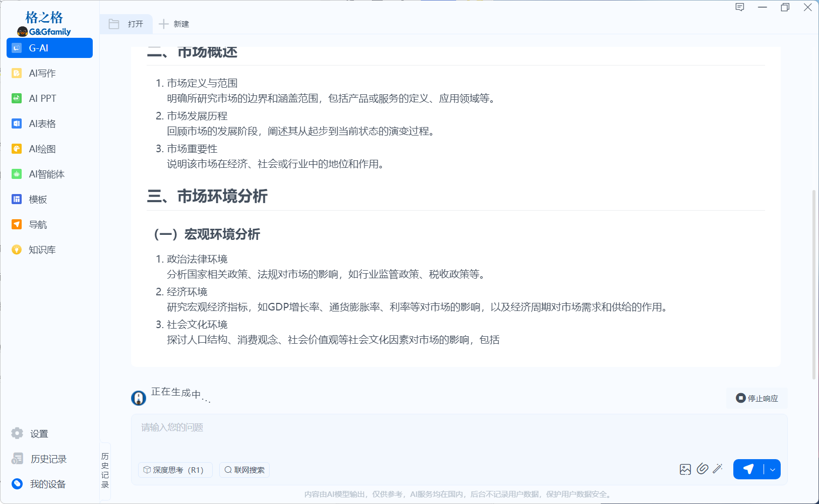Minimize the application window
Viewport: 819px width, 504px height.
tap(763, 7)
